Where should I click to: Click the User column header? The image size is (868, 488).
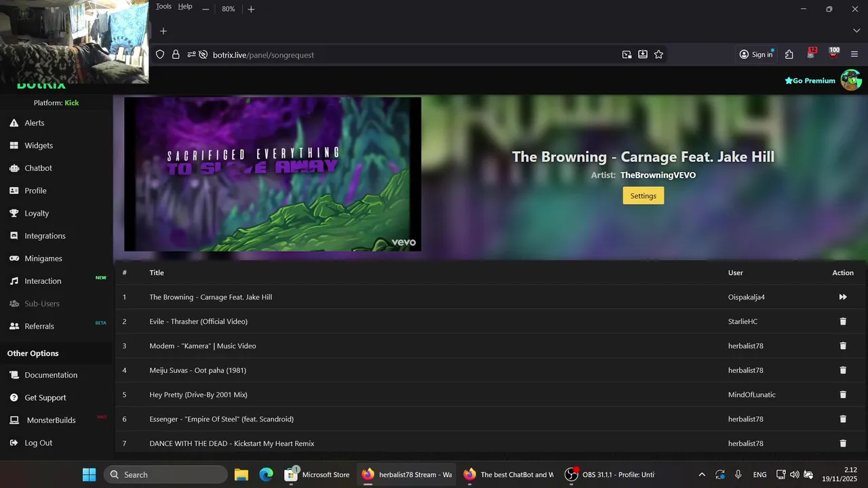(x=736, y=272)
